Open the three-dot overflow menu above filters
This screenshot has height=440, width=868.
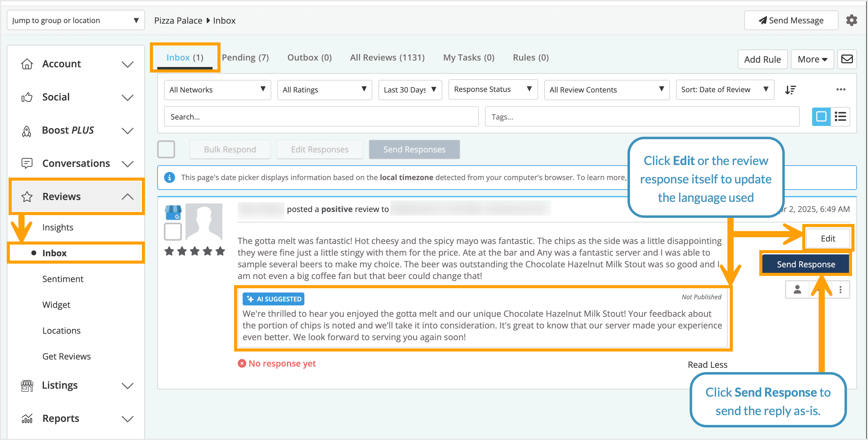841,89
